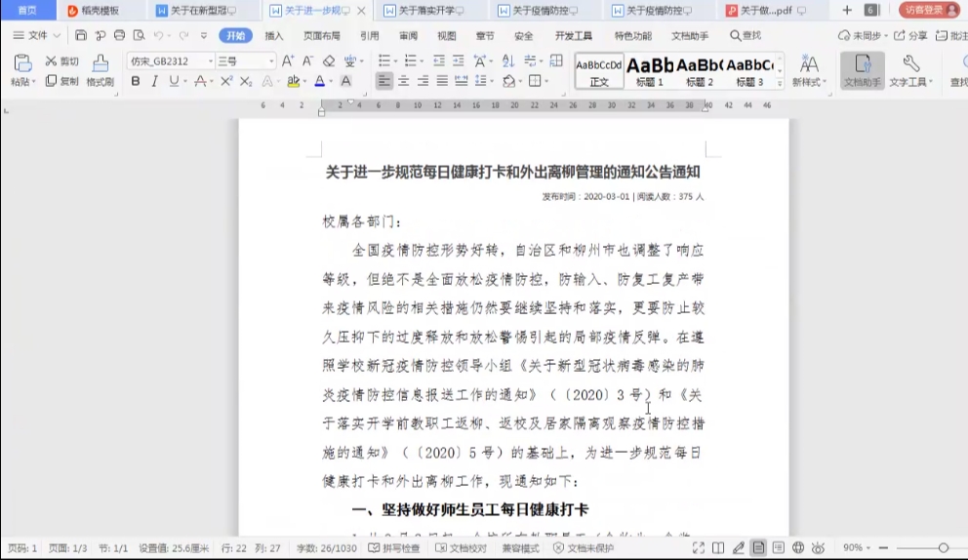968x560 pixels.
Task: Toggle italic formatting
Action: pyautogui.click(x=154, y=81)
